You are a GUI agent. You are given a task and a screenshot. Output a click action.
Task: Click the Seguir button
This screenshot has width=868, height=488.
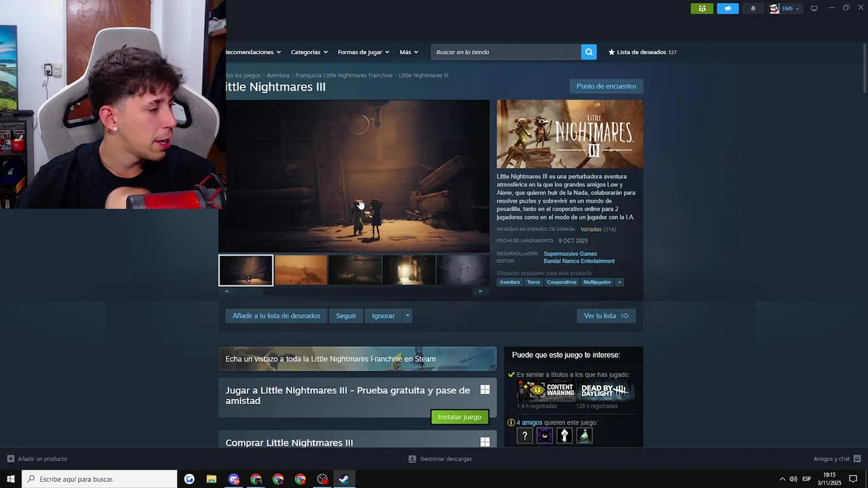point(346,316)
